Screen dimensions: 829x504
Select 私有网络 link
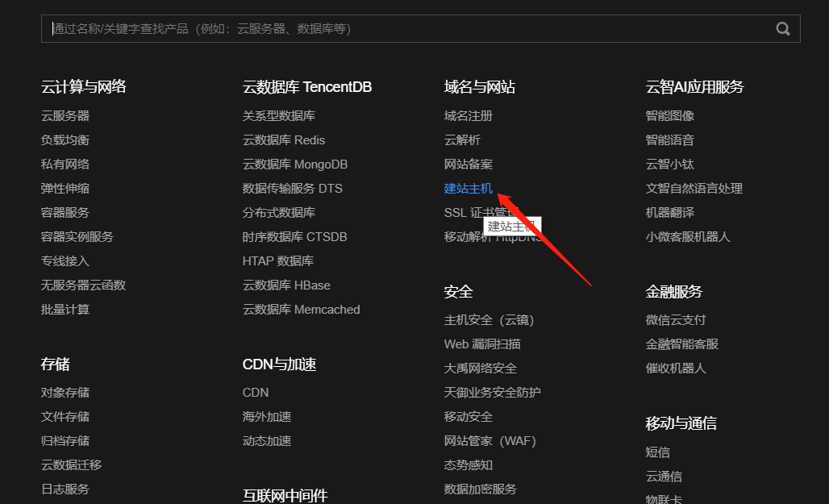click(x=65, y=165)
